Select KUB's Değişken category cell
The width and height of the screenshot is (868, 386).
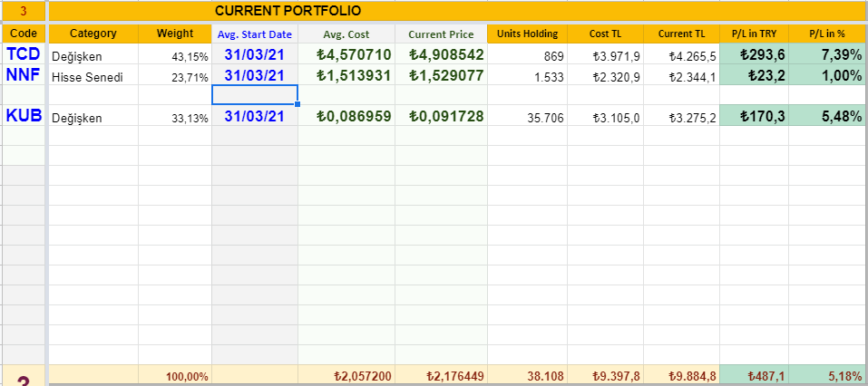click(x=93, y=116)
